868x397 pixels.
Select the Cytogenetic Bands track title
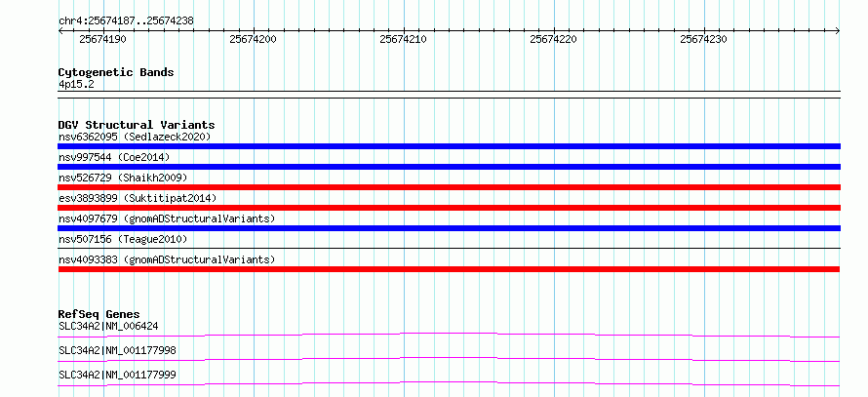[x=116, y=72]
